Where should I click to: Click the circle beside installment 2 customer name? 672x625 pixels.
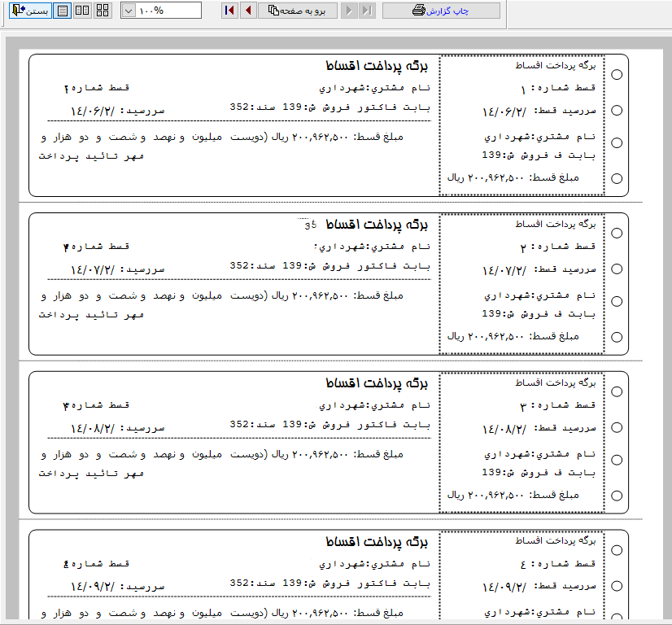tap(617, 301)
